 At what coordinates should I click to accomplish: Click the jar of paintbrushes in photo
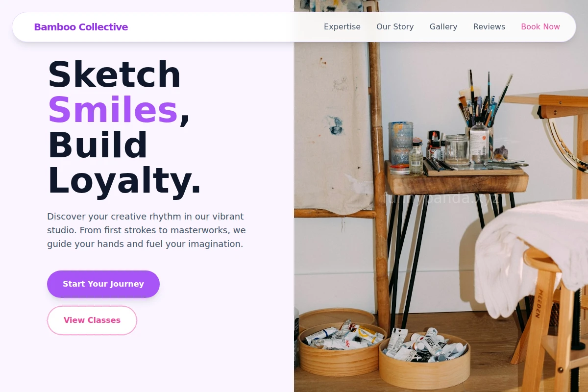[479, 118]
